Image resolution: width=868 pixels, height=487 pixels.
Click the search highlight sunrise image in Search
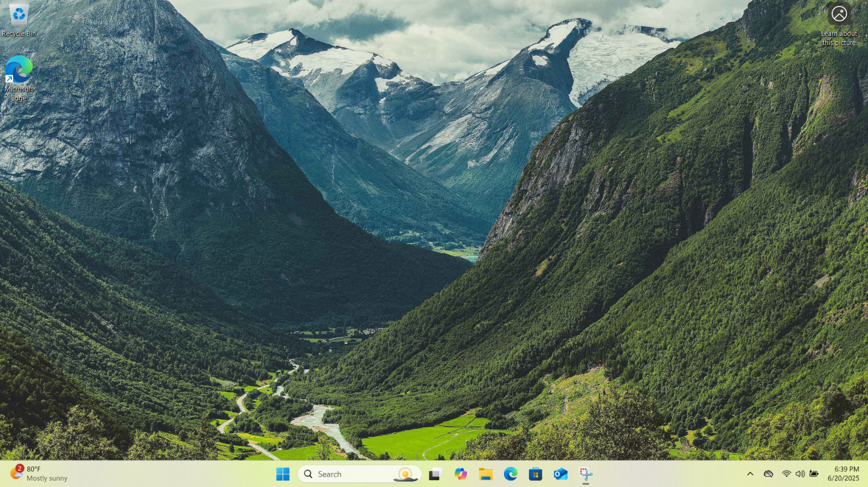[x=405, y=475]
